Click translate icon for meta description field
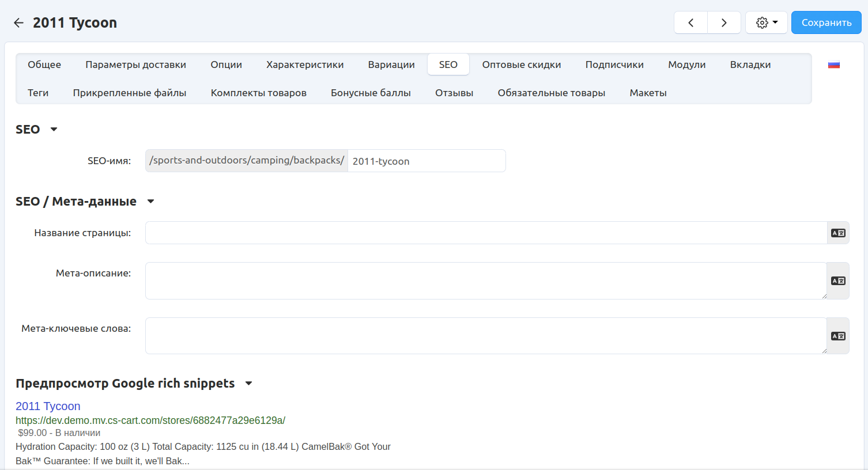 (x=838, y=281)
